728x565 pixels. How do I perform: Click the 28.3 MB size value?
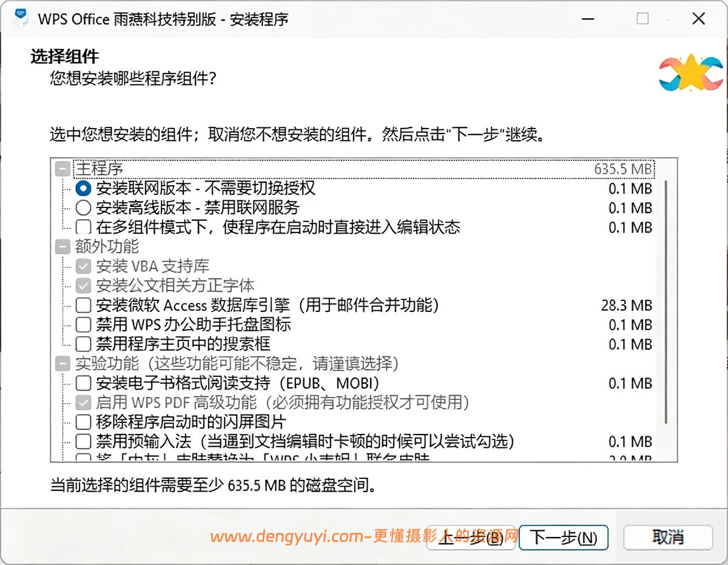(x=627, y=305)
